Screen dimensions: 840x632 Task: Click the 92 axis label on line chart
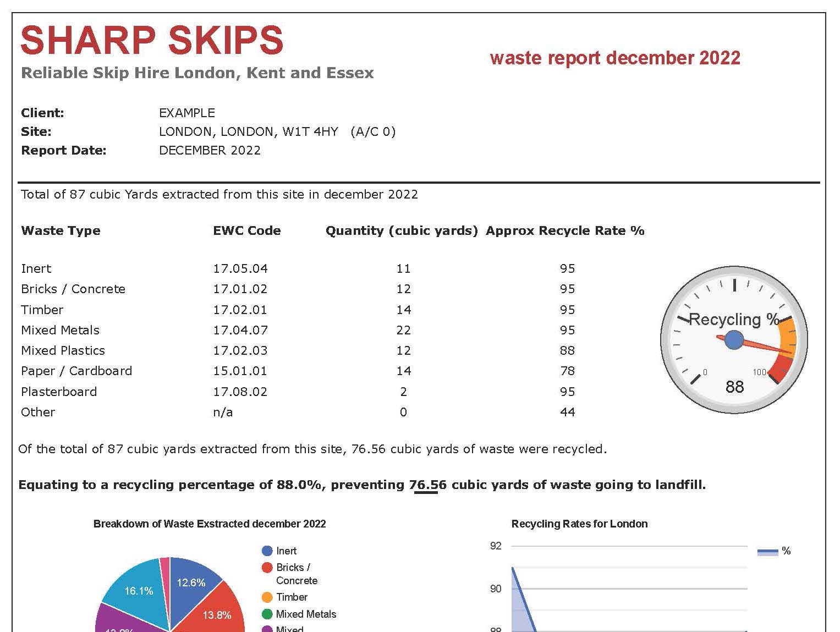tap(496, 546)
